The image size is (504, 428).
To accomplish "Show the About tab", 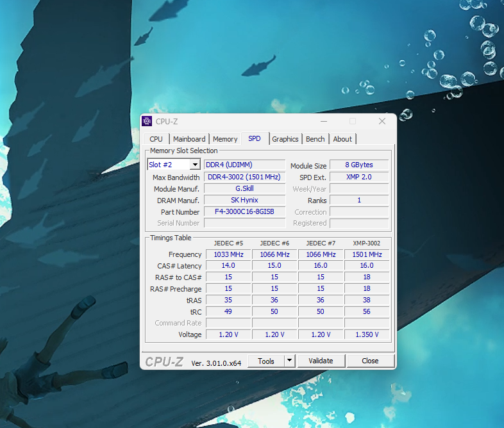I will coord(342,139).
